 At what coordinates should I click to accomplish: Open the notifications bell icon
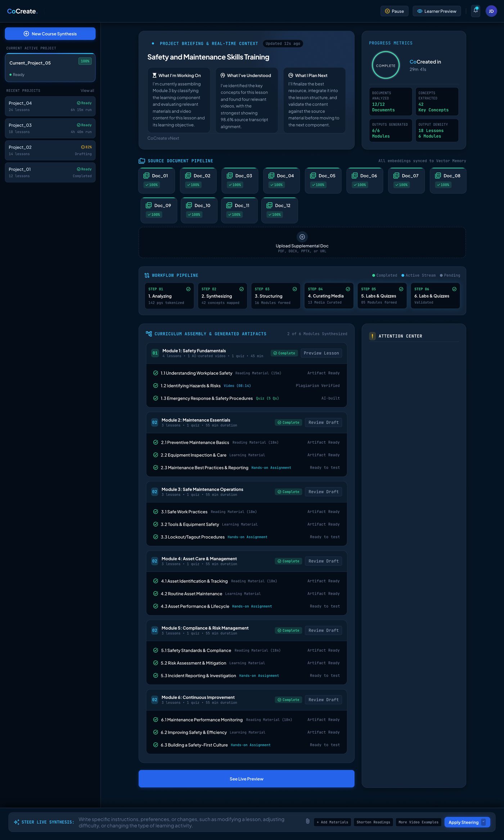click(x=476, y=11)
